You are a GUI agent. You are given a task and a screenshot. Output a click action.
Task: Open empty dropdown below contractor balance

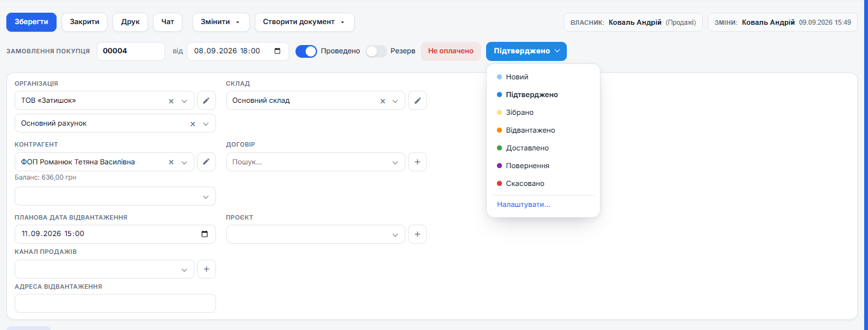(115, 196)
